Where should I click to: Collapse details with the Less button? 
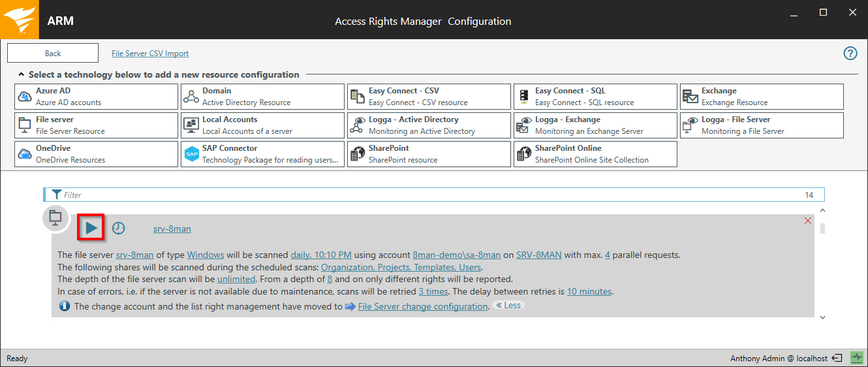click(509, 306)
